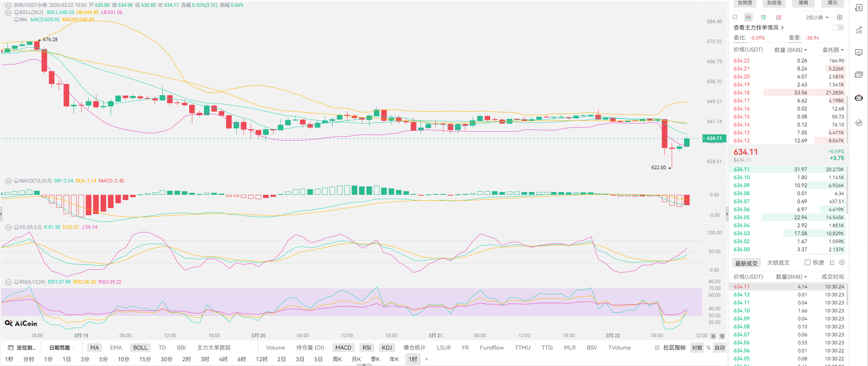Viewport: 868px width, 366px height.
Task: Show buy orders only in order book
Action: click(763, 17)
